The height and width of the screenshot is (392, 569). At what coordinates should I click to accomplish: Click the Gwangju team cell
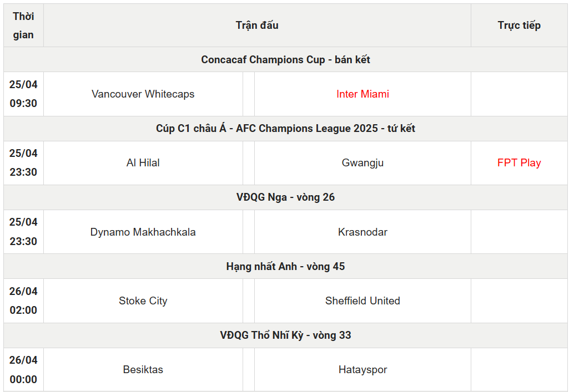(362, 163)
